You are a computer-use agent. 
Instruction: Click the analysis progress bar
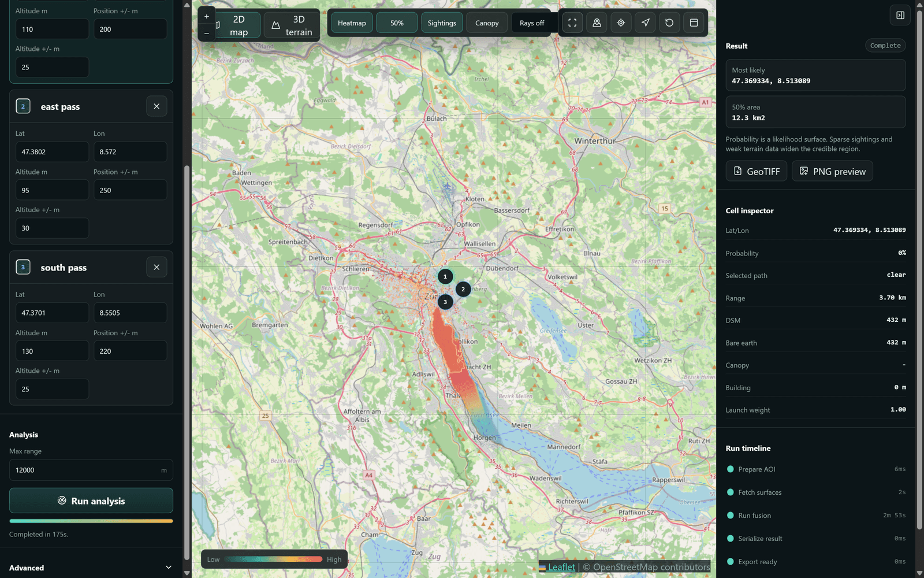pos(91,521)
